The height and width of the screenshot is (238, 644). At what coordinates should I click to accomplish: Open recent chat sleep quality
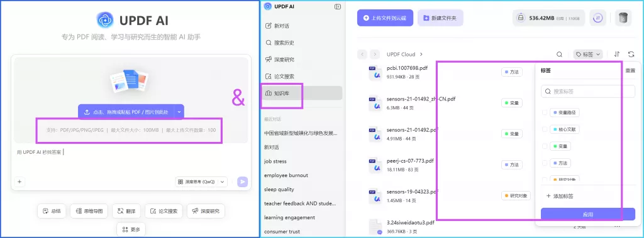279,189
